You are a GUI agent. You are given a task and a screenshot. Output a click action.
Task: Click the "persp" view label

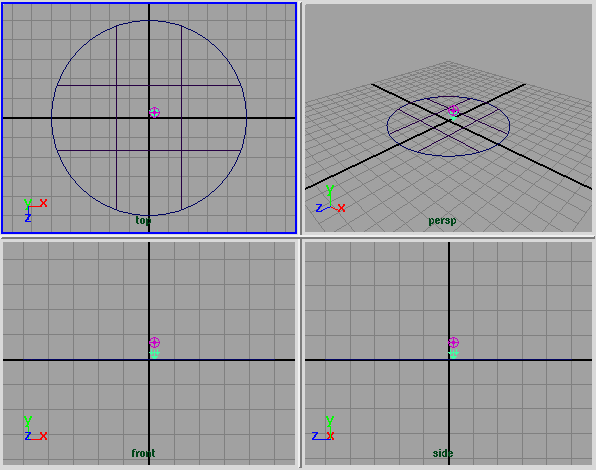point(442,221)
